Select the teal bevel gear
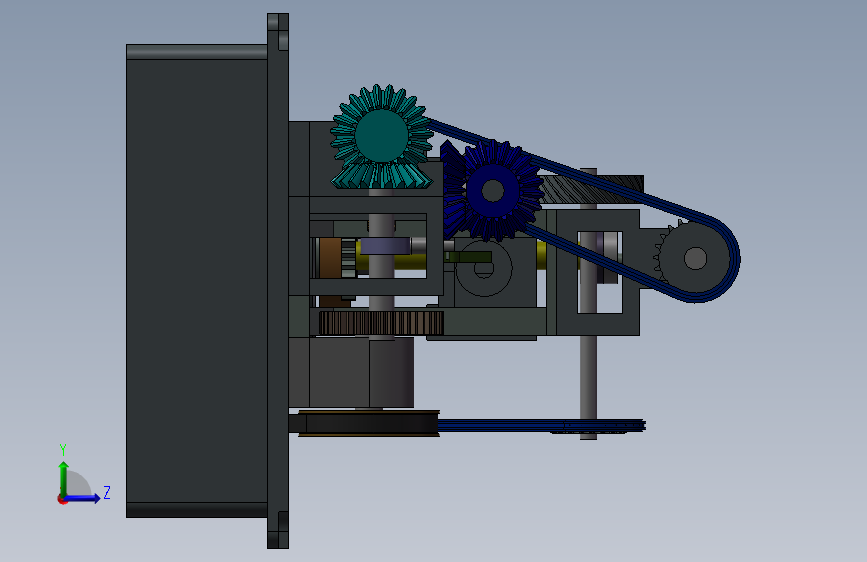 click(381, 137)
